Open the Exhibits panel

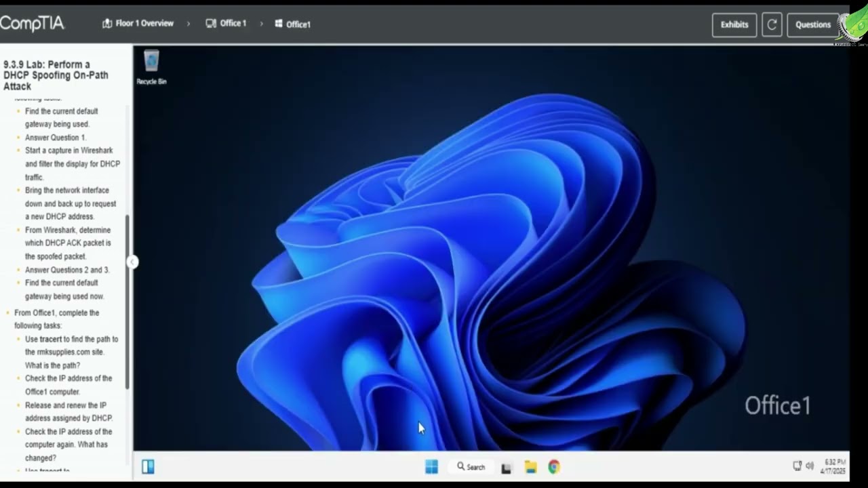pyautogui.click(x=734, y=24)
